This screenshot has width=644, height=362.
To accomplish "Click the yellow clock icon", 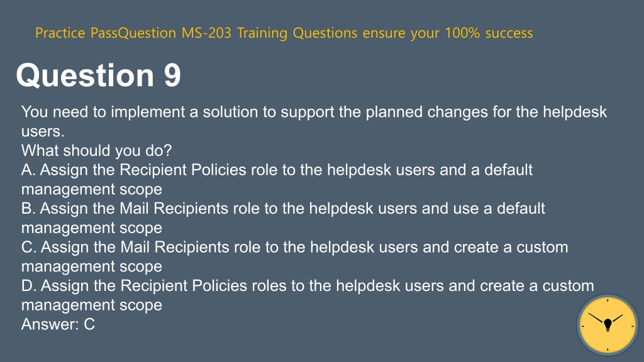I will tap(608, 325).
